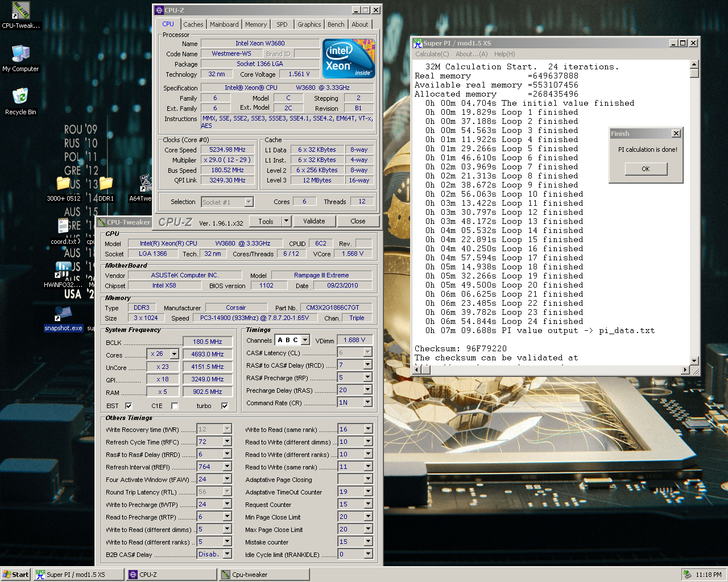Expand the CAS# Latency dropdown
Screen dimensions: 728x582
coord(367,352)
